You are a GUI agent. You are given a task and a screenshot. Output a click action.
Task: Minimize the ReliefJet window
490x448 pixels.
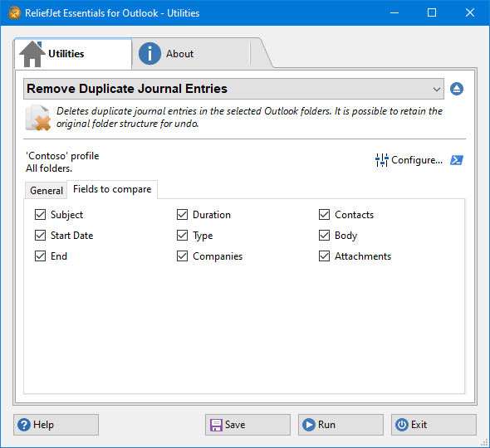pyautogui.click(x=394, y=12)
